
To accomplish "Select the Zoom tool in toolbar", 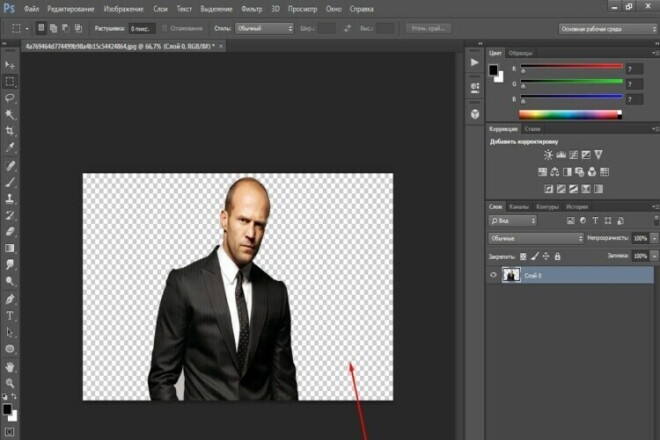I will tap(10, 383).
